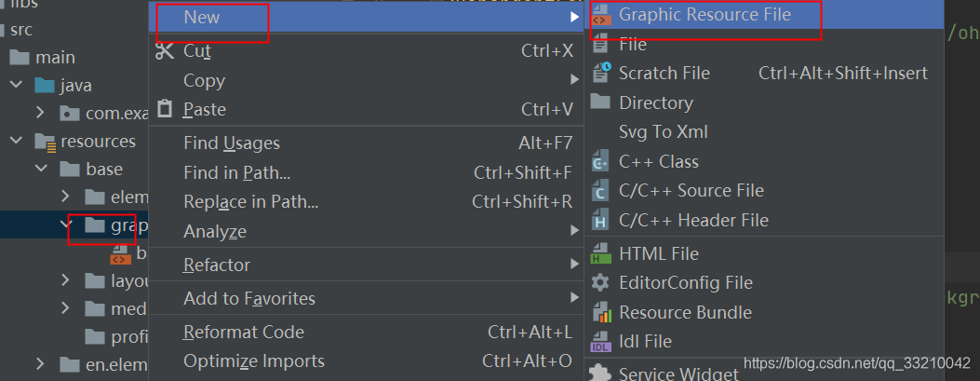Screen dimensions: 980x381
Task: Select Reformat Code
Action: click(x=367, y=332)
